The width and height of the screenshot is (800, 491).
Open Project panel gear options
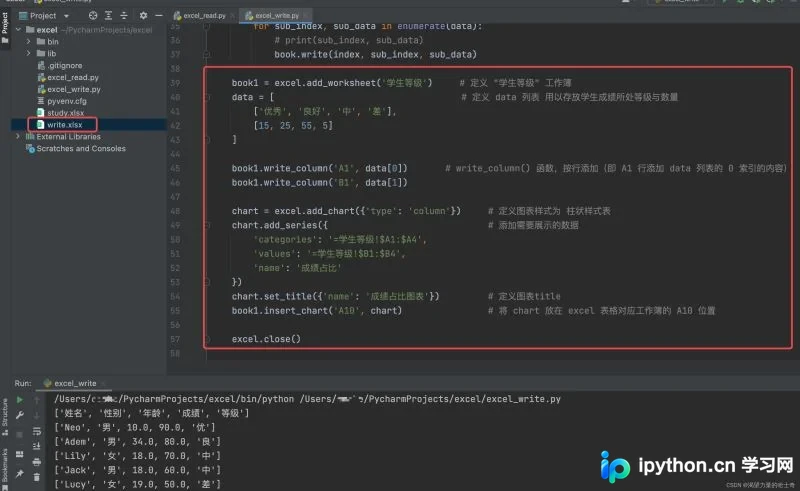tap(143, 16)
